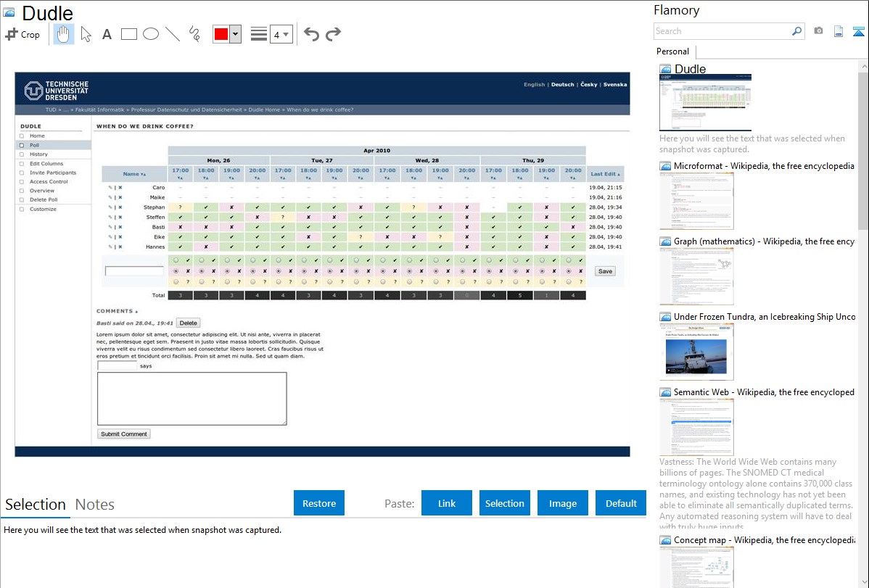Paste as Link button
The width and height of the screenshot is (869, 588).
tap(447, 503)
